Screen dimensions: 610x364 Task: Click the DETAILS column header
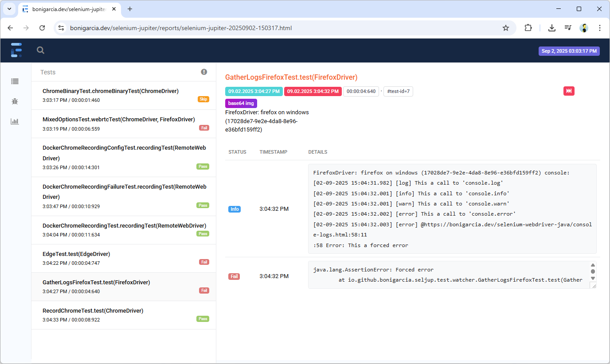[317, 152]
